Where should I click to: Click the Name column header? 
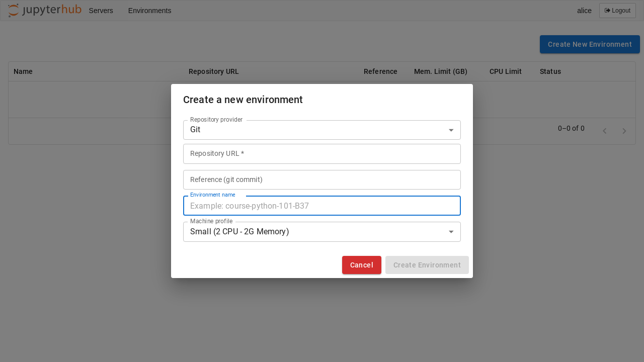pos(23,71)
